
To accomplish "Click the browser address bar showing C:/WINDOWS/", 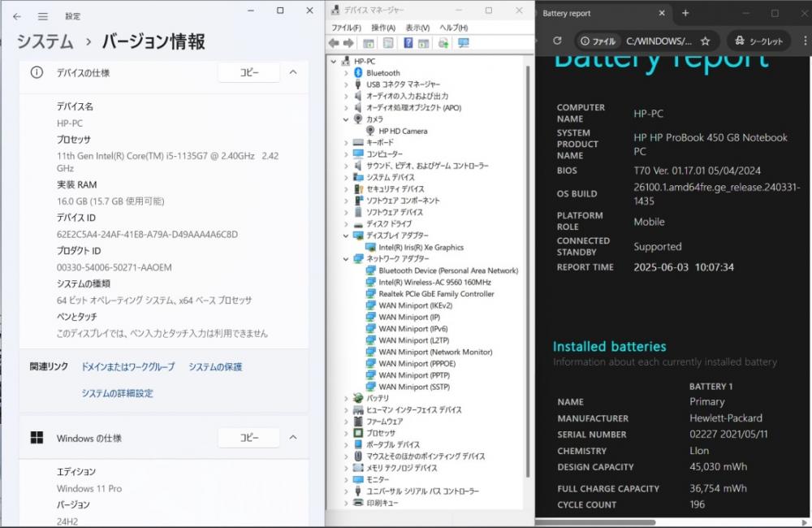I will point(659,41).
